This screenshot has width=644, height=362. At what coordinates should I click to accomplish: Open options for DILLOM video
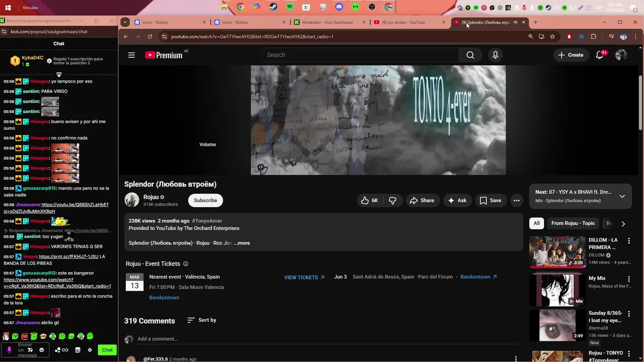[628, 241]
